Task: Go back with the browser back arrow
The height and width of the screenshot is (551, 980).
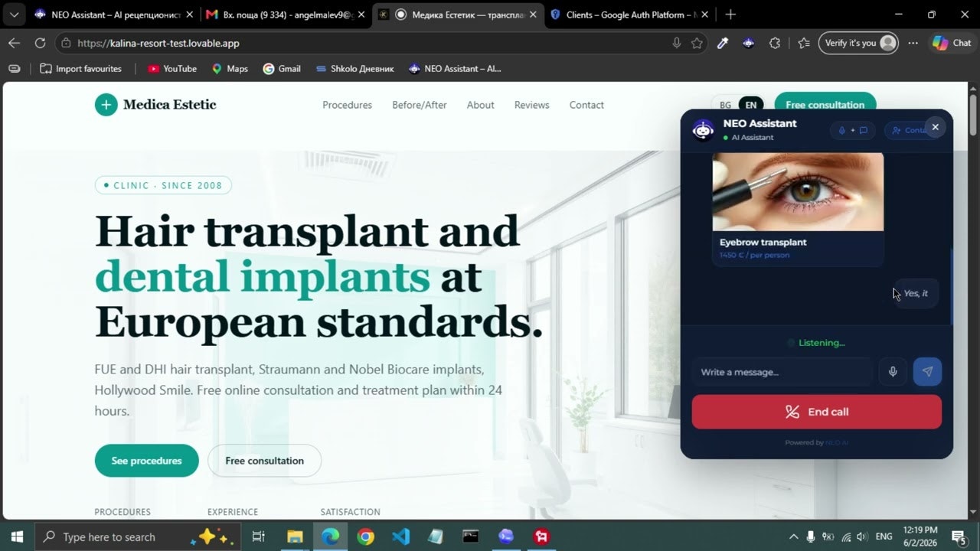Action: [14, 43]
